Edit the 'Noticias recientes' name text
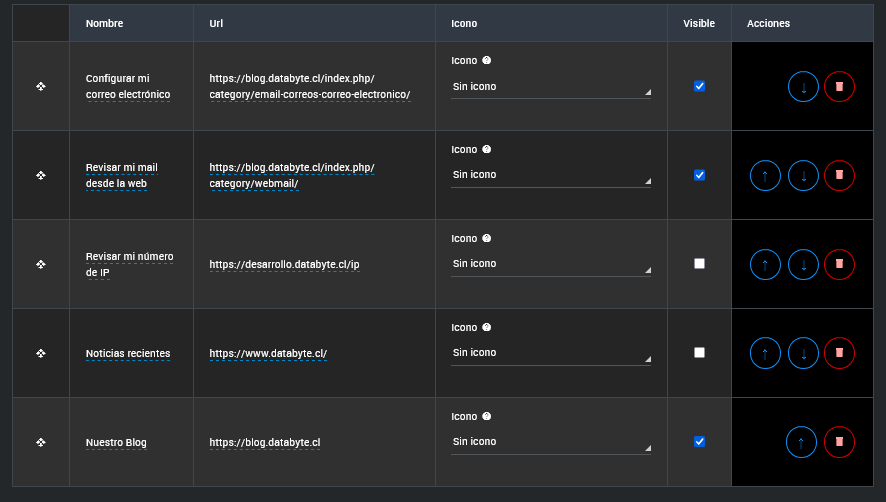 pyautogui.click(x=128, y=354)
